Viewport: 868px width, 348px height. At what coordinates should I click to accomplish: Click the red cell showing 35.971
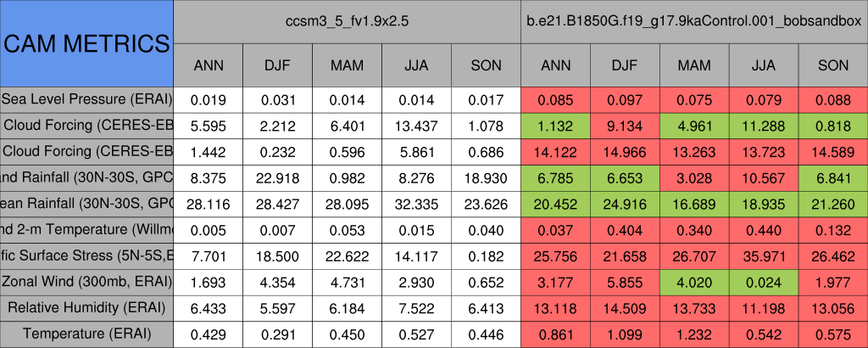tap(764, 255)
